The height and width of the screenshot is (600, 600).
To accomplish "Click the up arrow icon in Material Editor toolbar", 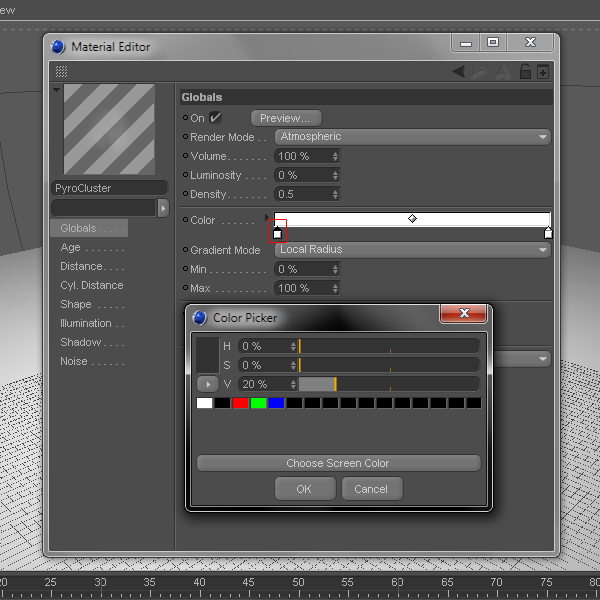I will click(x=502, y=72).
